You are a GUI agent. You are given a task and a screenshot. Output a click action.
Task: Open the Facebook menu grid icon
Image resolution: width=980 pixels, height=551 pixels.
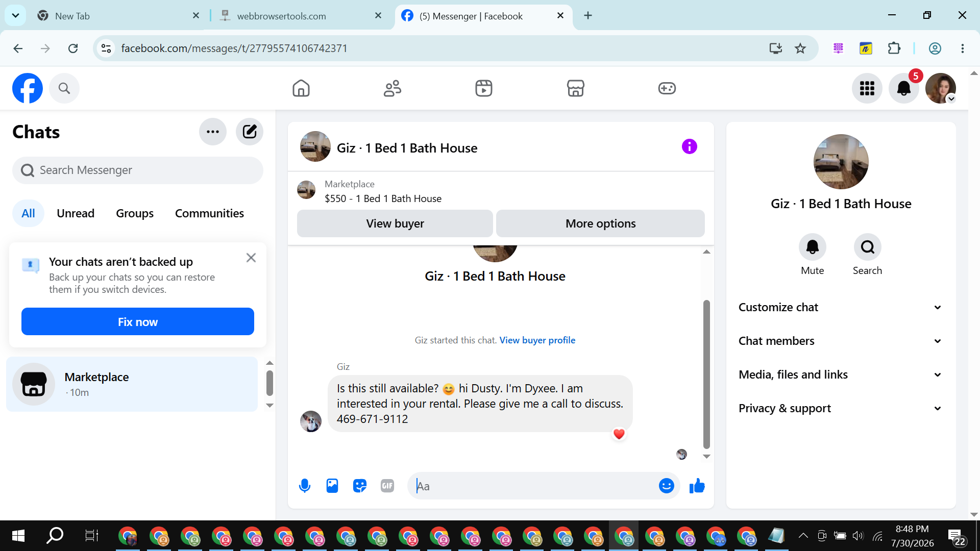[867, 88]
